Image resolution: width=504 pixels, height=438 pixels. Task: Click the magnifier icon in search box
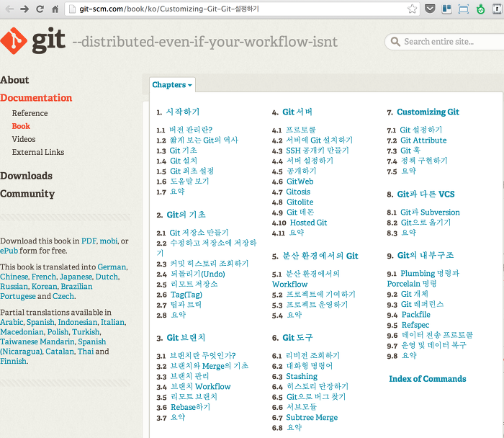click(395, 42)
